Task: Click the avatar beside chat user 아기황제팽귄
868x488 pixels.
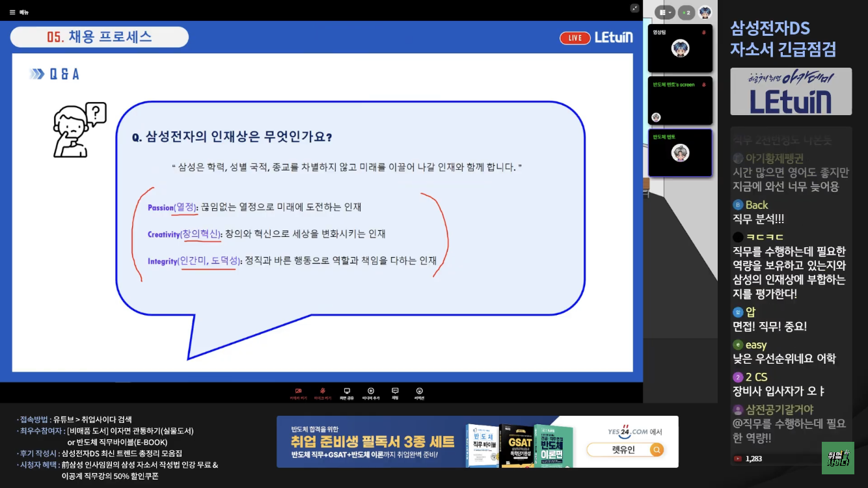Action: 738,158
